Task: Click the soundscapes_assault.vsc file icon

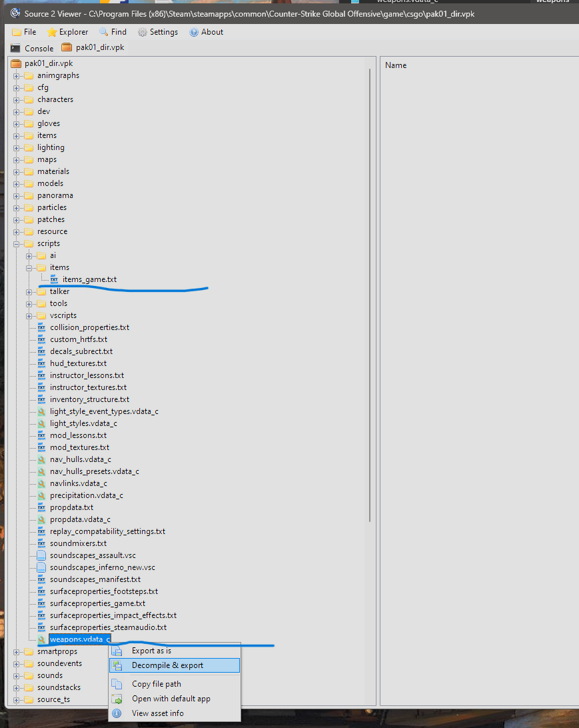Action: 42,555
